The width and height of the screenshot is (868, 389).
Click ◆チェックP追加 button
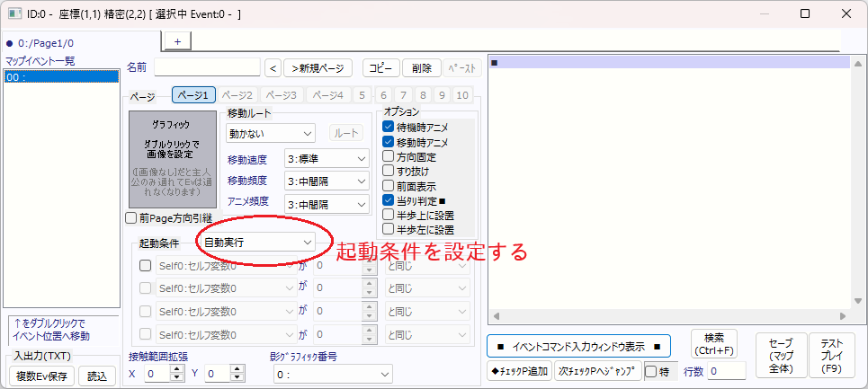[x=520, y=371]
